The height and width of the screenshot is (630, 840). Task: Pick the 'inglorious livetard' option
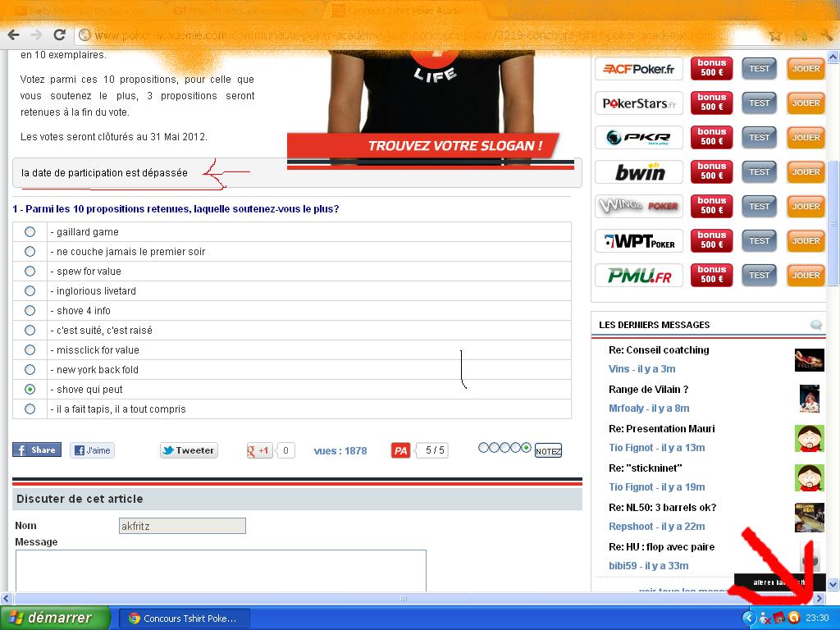30,291
